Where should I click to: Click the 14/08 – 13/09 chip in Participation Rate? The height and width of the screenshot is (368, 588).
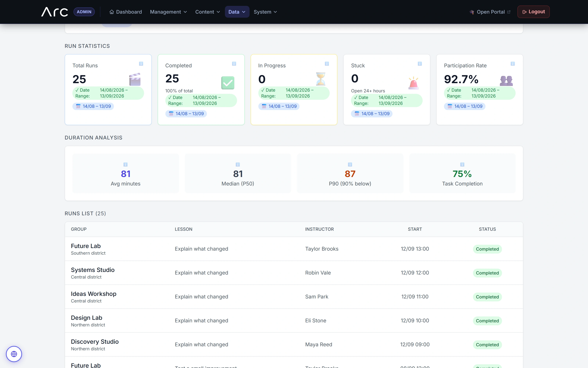465,106
